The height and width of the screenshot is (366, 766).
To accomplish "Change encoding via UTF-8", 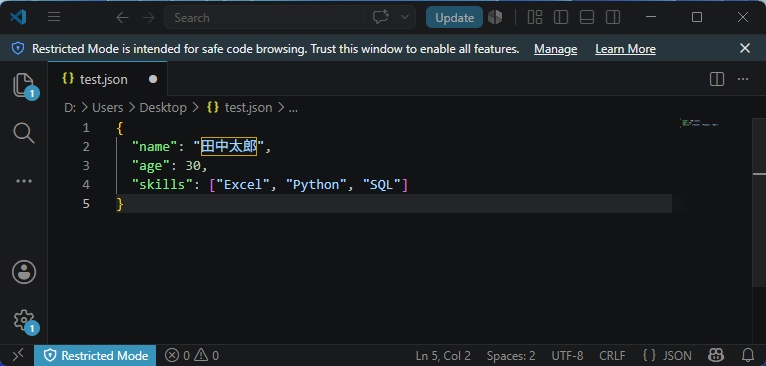I will 567,355.
